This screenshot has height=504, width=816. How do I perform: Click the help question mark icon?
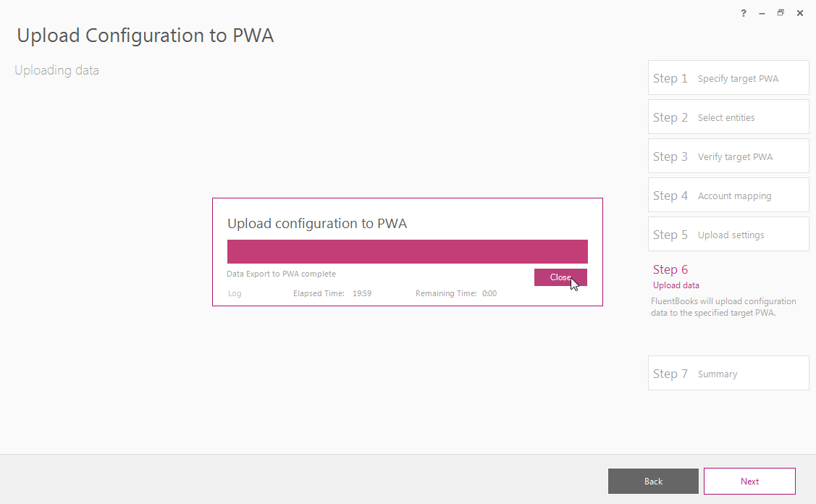[743, 13]
